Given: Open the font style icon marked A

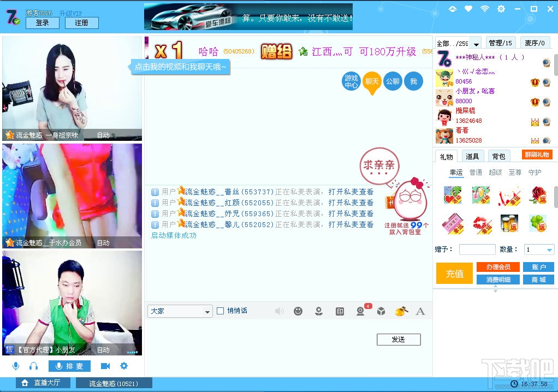Looking at the screenshot, I should (420, 311).
